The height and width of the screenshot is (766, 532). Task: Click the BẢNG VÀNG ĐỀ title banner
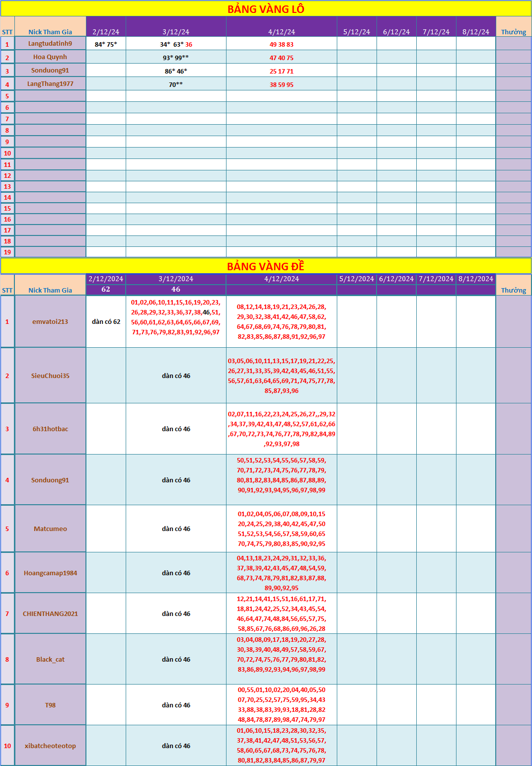266,266
